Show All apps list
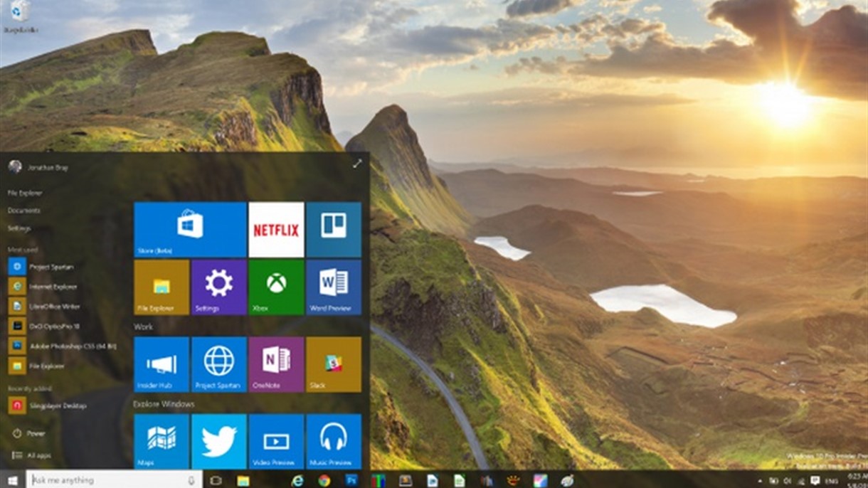The width and height of the screenshot is (868, 488). pyautogui.click(x=32, y=455)
